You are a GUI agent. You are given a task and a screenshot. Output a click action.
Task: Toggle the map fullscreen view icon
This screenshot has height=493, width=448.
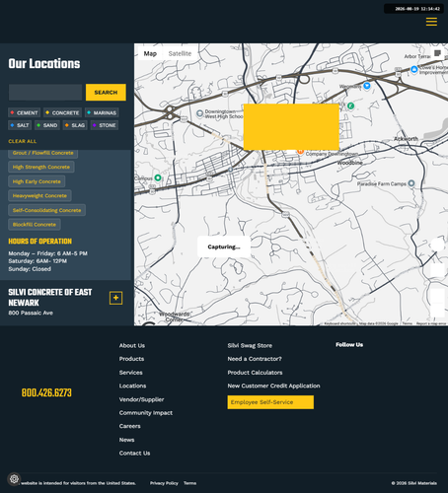click(437, 53)
